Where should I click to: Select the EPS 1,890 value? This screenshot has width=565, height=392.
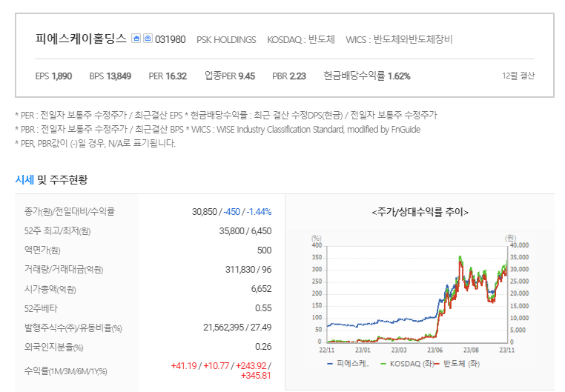point(53,76)
